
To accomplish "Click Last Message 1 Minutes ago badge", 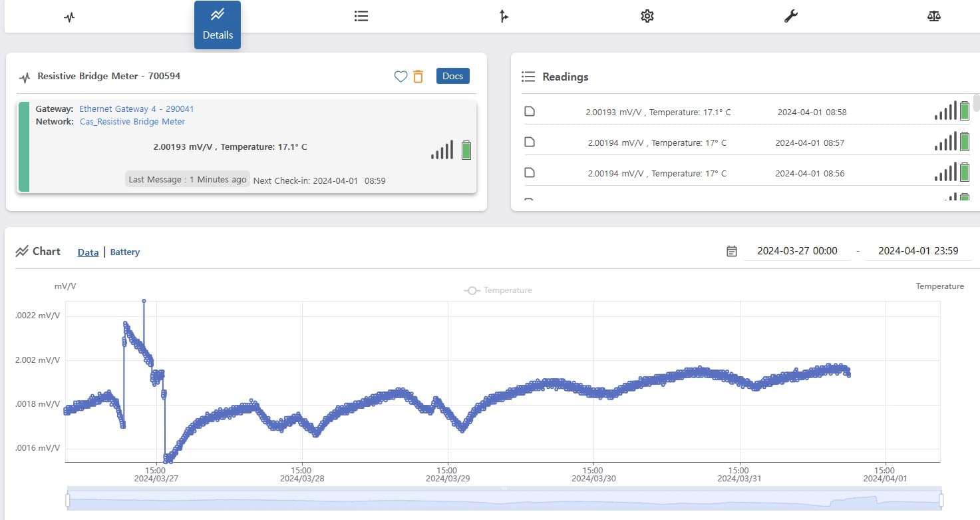I will (x=187, y=180).
